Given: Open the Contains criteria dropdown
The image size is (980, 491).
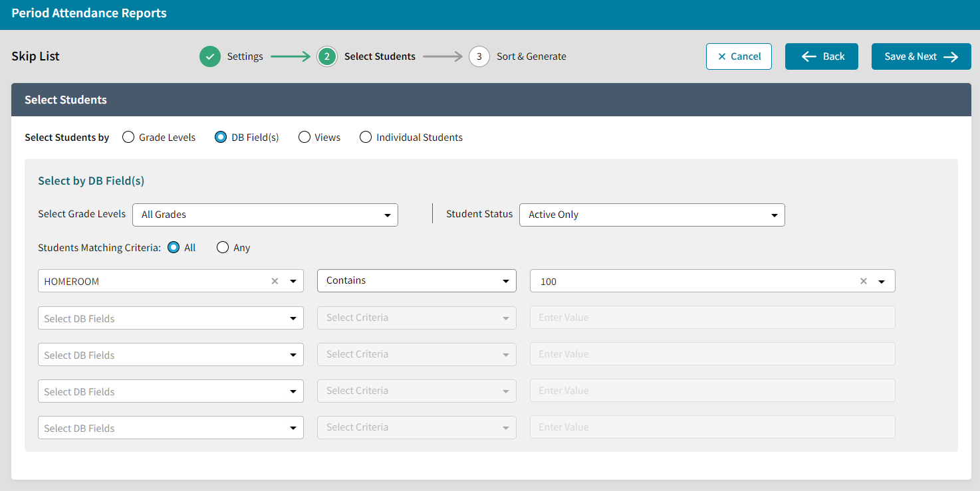Looking at the screenshot, I should 417,280.
